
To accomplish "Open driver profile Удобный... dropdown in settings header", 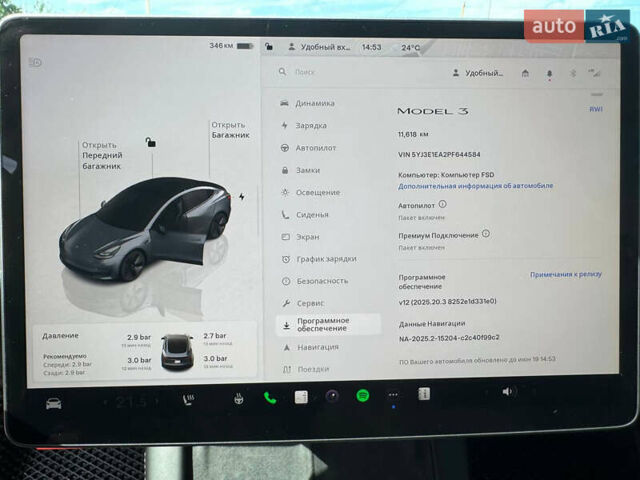I will point(478,73).
